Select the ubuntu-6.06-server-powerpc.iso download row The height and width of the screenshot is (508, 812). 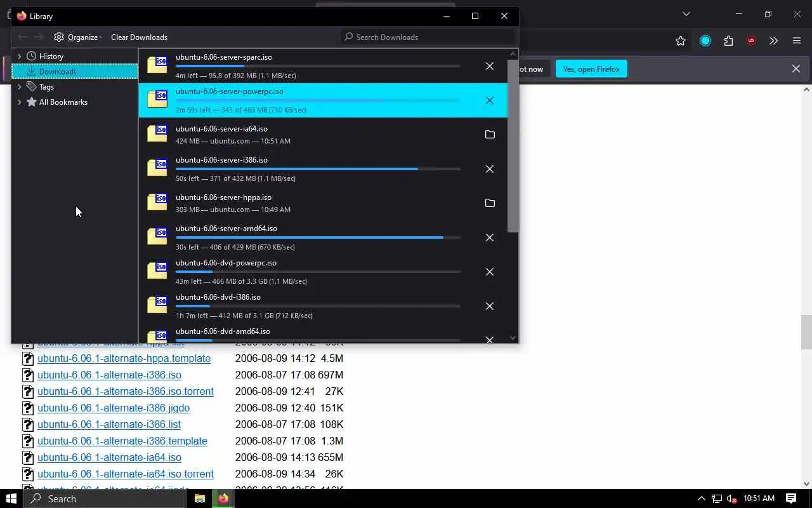323,100
